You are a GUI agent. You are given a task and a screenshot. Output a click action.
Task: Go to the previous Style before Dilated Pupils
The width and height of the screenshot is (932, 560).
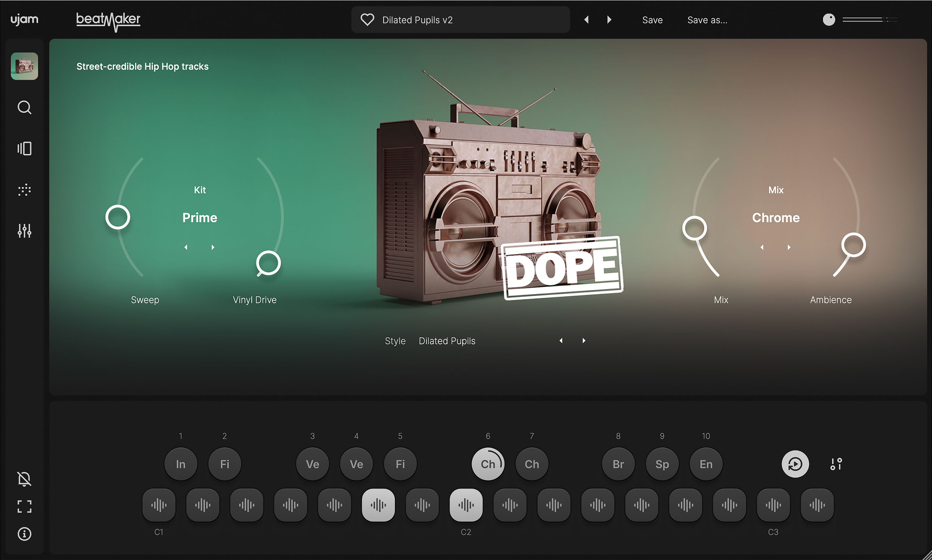pos(561,340)
